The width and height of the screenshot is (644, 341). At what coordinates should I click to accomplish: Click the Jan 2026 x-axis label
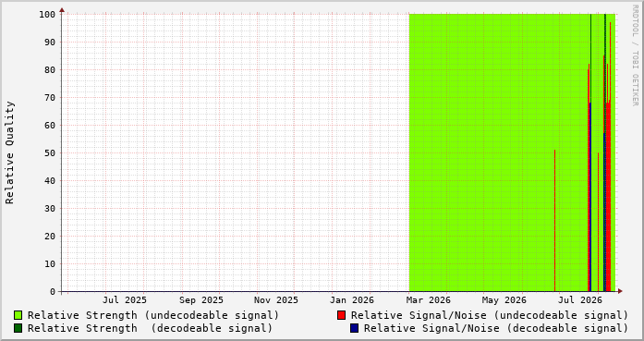(x=352, y=300)
